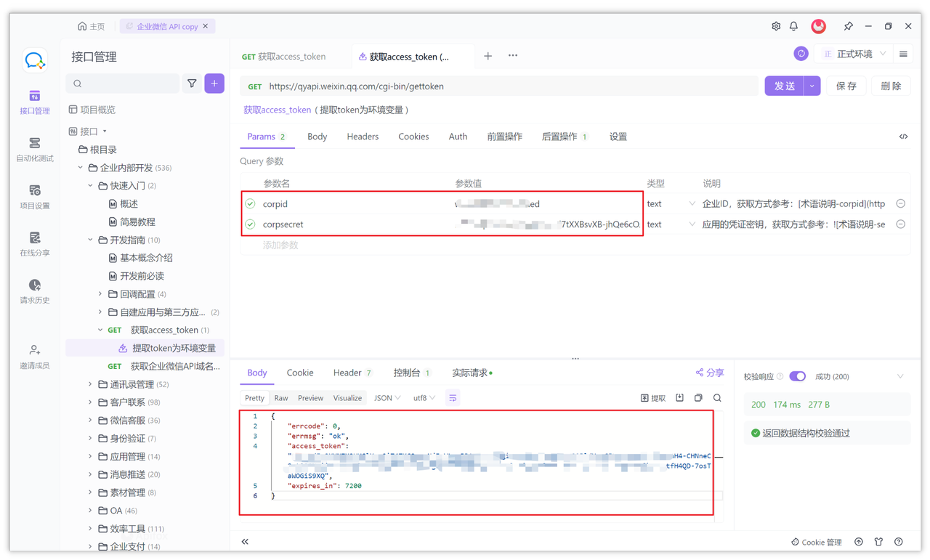Click the 获取access_token link below URL

pos(277,110)
